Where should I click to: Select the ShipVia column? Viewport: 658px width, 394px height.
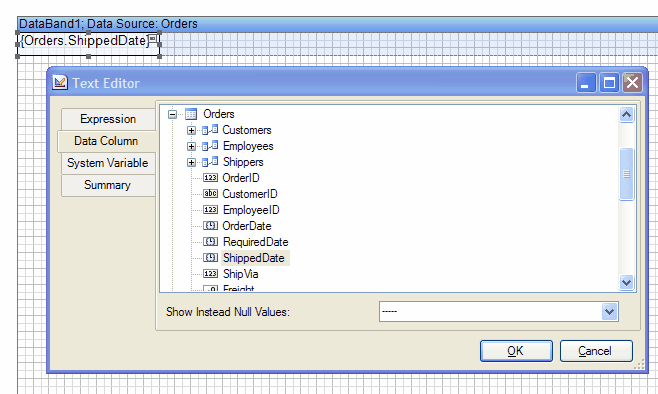[x=240, y=274]
